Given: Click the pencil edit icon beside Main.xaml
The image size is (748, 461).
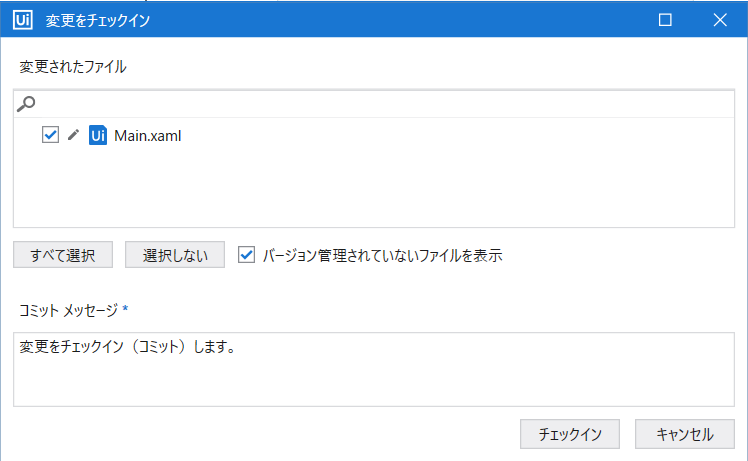Looking at the screenshot, I should tap(73, 135).
